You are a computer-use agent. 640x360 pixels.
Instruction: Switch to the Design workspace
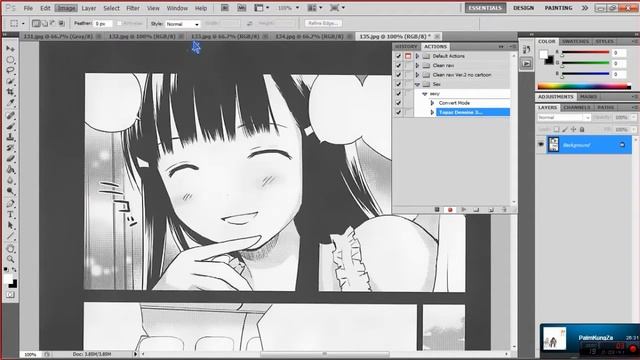(523, 8)
